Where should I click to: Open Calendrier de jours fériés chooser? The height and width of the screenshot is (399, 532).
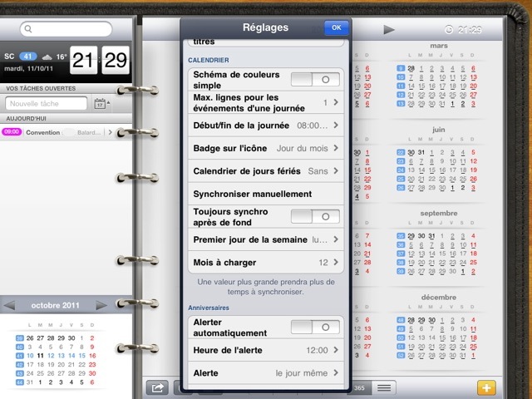tap(264, 170)
